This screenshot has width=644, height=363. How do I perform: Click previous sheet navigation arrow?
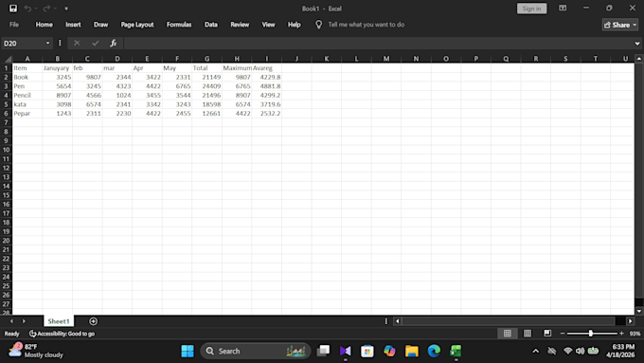coord(11,321)
